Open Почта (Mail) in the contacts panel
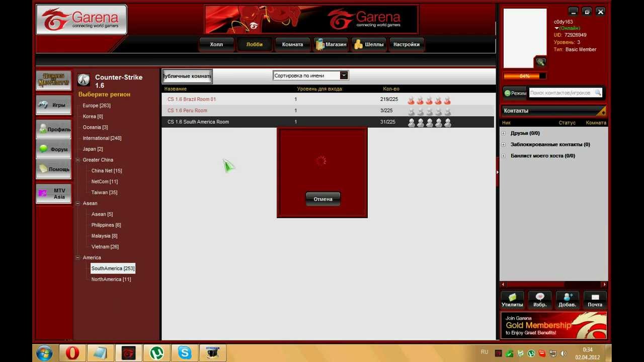Viewport: 644px width, 362px height. [x=595, y=300]
